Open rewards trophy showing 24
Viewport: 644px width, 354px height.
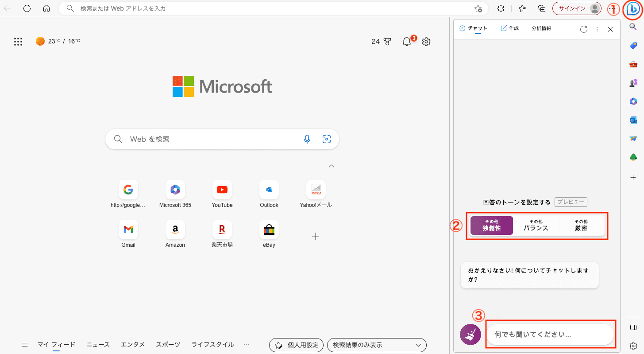coord(382,42)
